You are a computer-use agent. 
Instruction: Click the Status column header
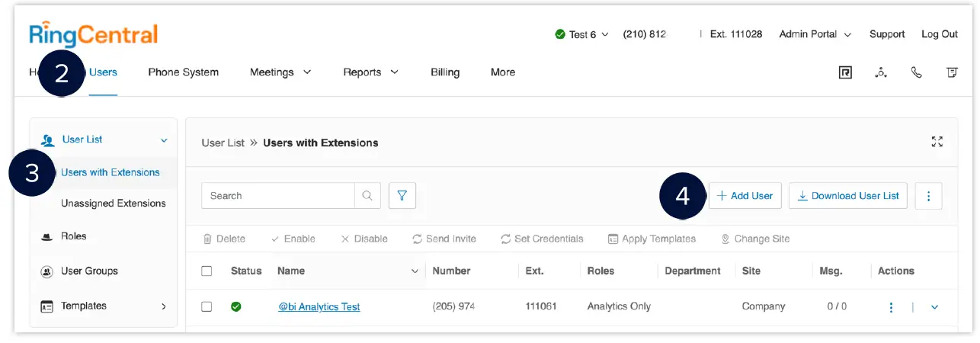(x=246, y=271)
